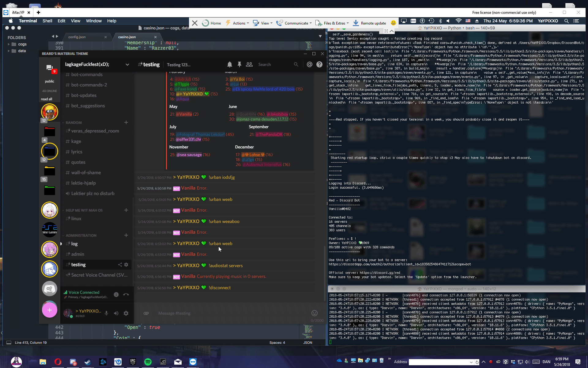Open the Actions dropdown on remote toolbar
Viewport: 588px width, 368px height.
pyautogui.click(x=239, y=23)
